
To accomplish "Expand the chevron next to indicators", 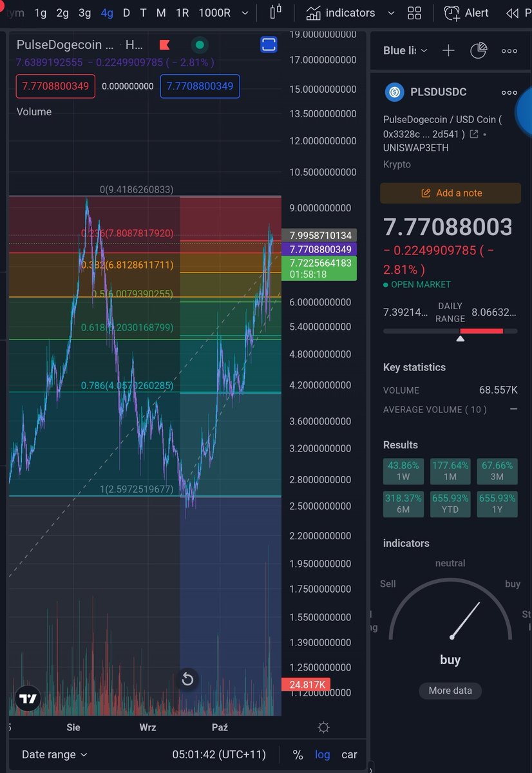I will [391, 13].
